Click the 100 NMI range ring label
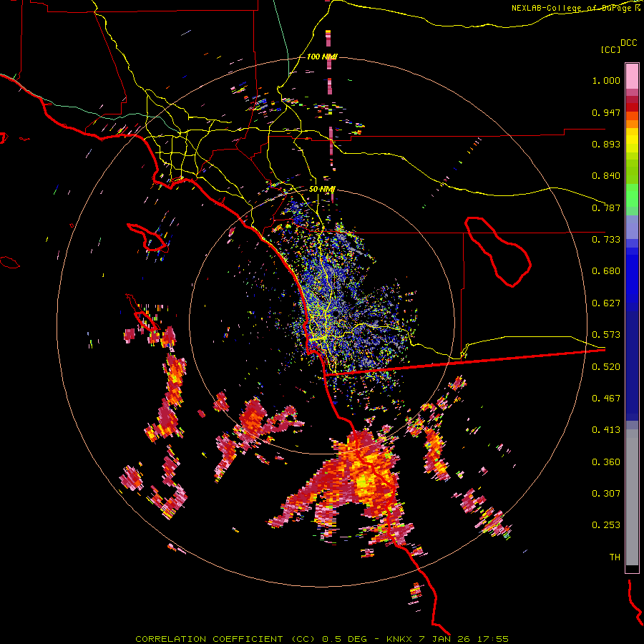This screenshot has width=644, height=644. click(321, 57)
